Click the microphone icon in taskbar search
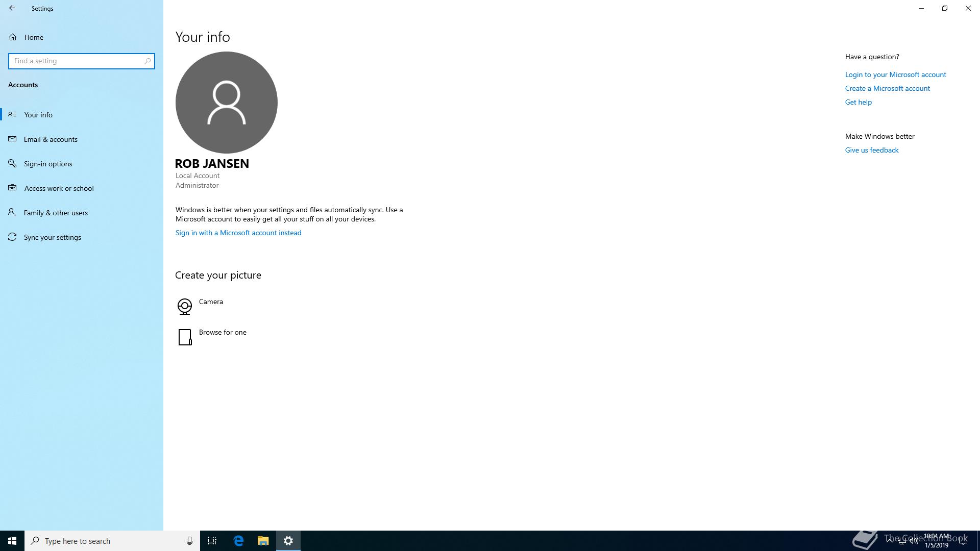The height and width of the screenshot is (551, 980). tap(189, 541)
